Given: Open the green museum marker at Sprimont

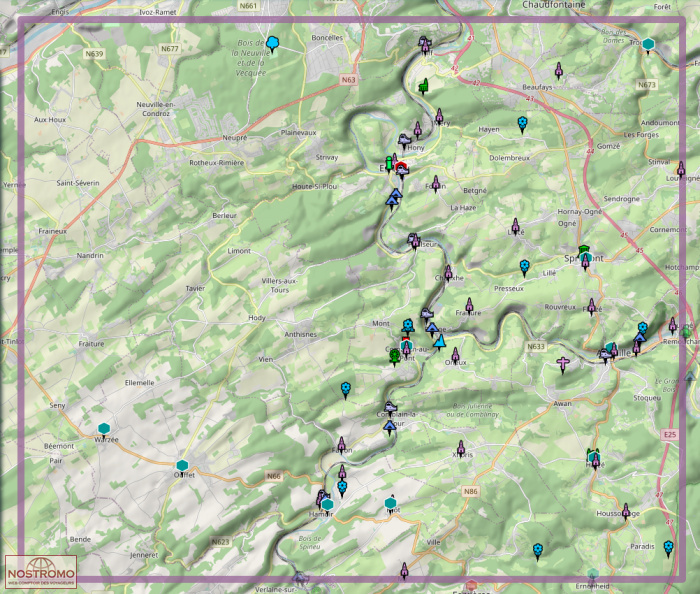Looking at the screenshot, I should coord(583,250).
